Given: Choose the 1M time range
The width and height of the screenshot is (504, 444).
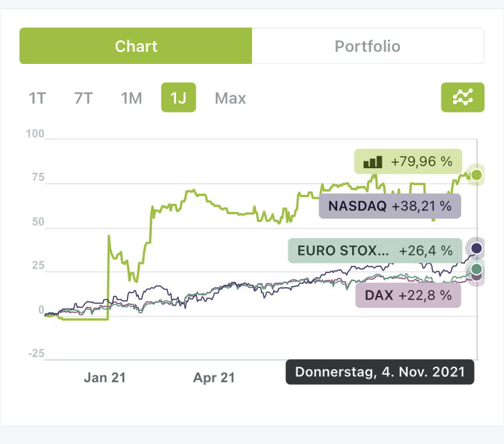Looking at the screenshot, I should pyautogui.click(x=131, y=98).
